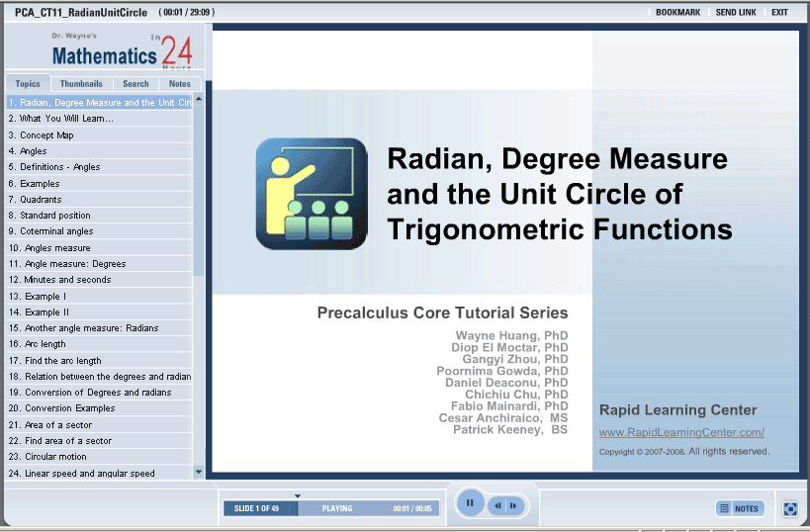This screenshot has height=532, width=810.
Task: Select topic 8. Standard position
Action: [x=99, y=216]
